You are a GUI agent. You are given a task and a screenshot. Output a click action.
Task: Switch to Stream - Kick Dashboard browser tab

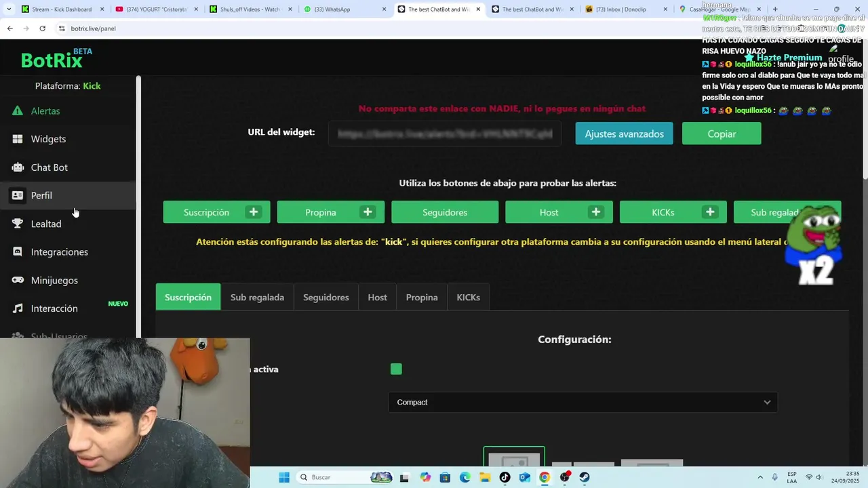tap(61, 9)
